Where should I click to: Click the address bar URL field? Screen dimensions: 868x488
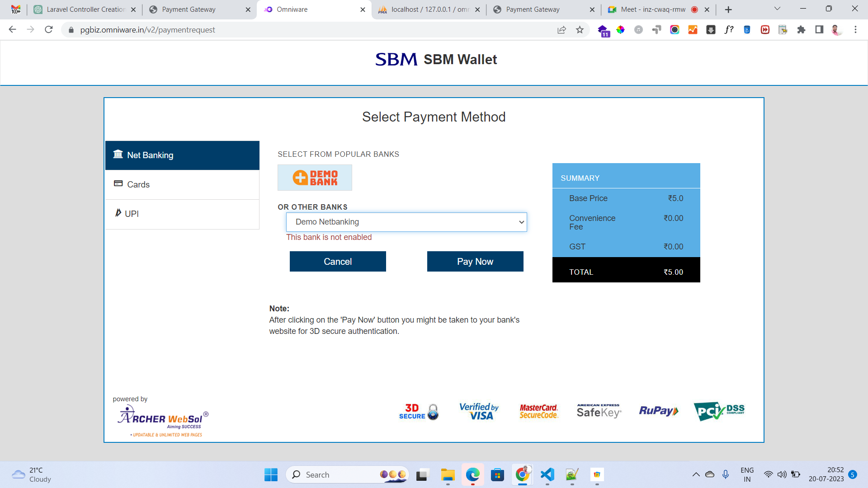[x=312, y=30]
